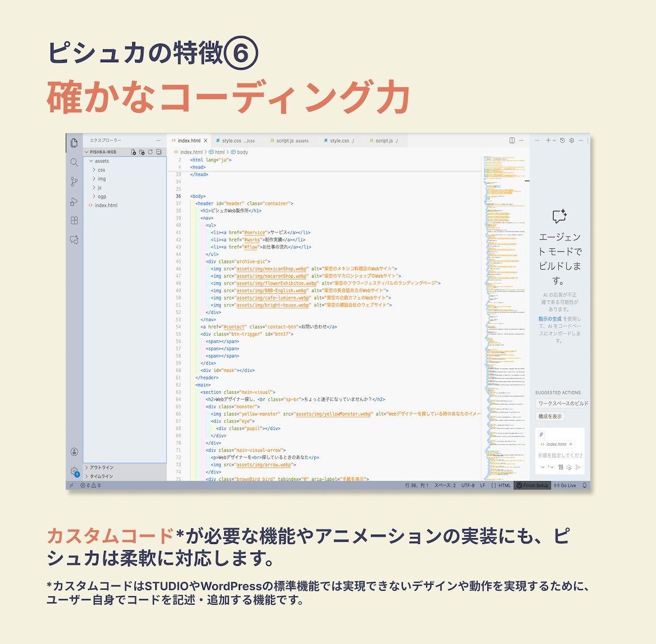The width and height of the screenshot is (656, 644).
Task: Open the chat panel more-actions ellipsis beside gear
Action: pyautogui.click(x=581, y=140)
